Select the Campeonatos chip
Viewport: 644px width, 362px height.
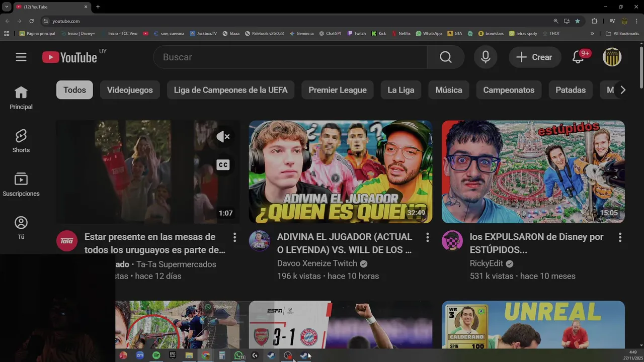[x=509, y=90]
